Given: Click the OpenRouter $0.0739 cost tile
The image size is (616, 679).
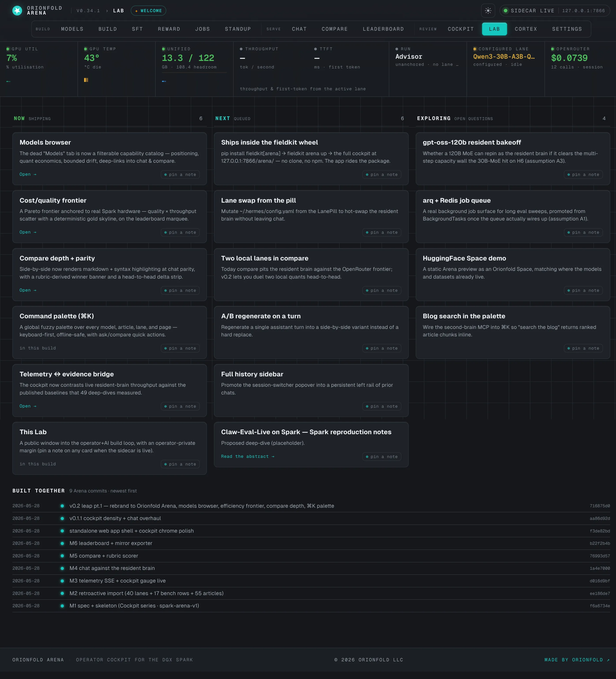Looking at the screenshot, I should pos(580,69).
